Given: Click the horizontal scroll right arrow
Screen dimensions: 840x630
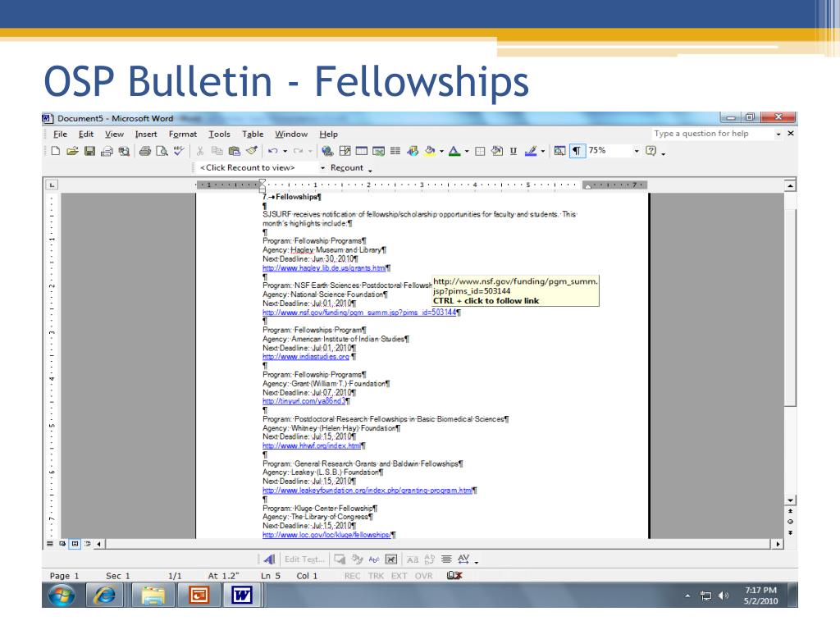Looking at the screenshot, I should click(778, 544).
